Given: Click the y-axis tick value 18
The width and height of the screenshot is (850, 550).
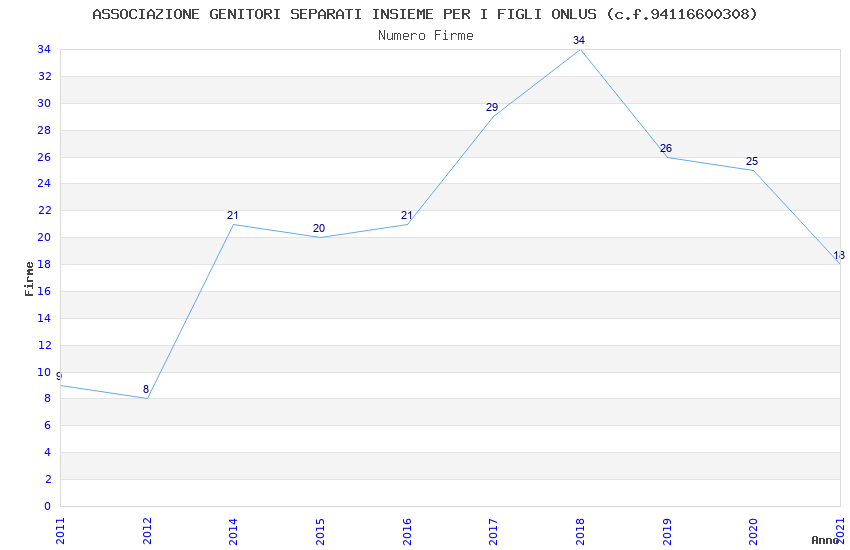Looking at the screenshot, I should [44, 264].
